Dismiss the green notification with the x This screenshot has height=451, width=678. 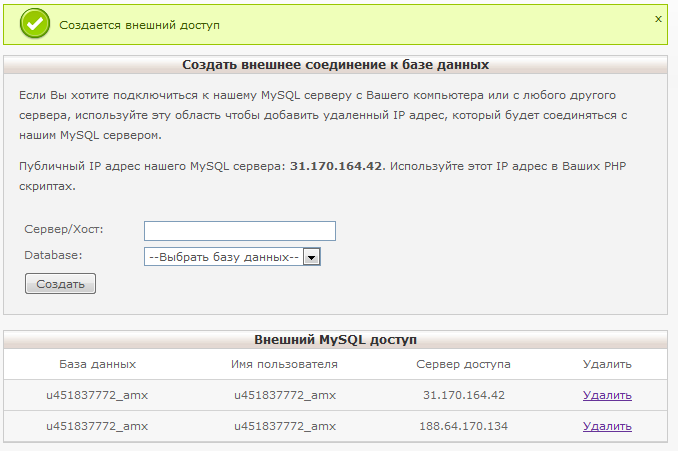pyautogui.click(x=658, y=19)
